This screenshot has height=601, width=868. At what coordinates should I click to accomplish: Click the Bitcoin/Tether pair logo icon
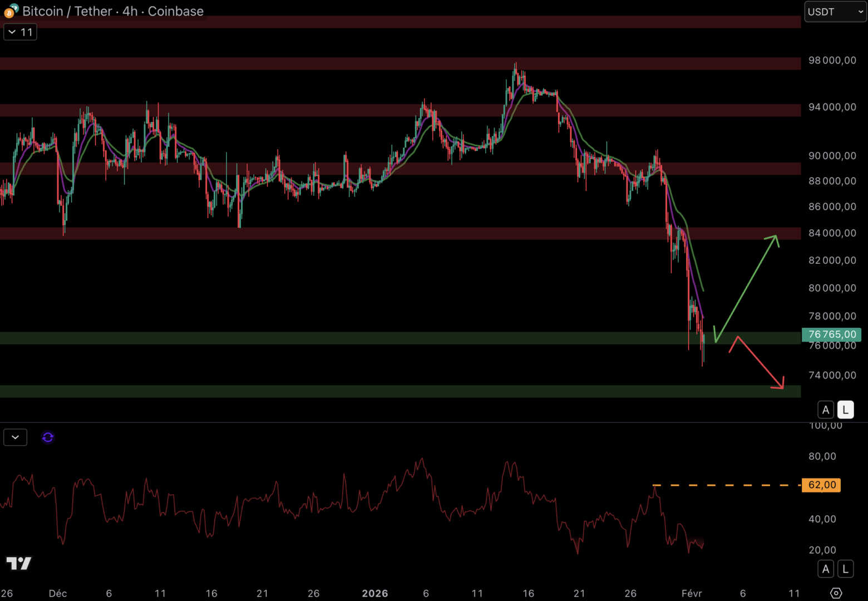(x=11, y=11)
